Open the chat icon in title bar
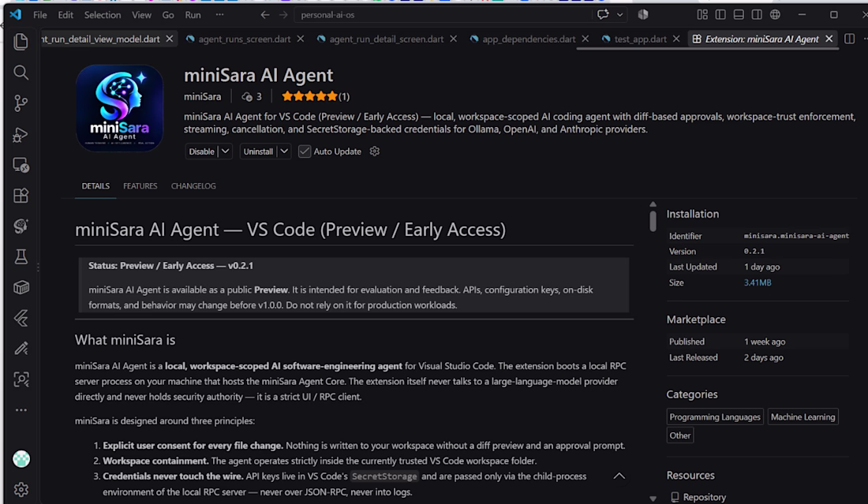The height and width of the screenshot is (504, 868). 603,15
